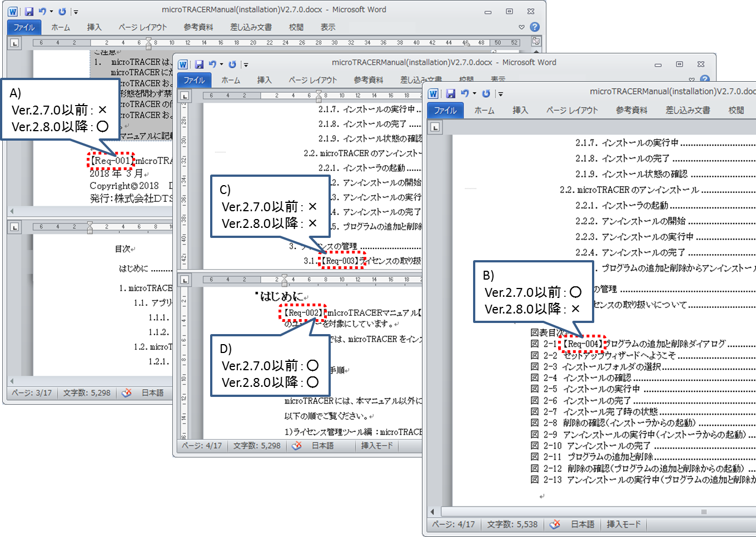
Task: Click Undo icon in back-left Word window
Action: [x=42, y=11]
